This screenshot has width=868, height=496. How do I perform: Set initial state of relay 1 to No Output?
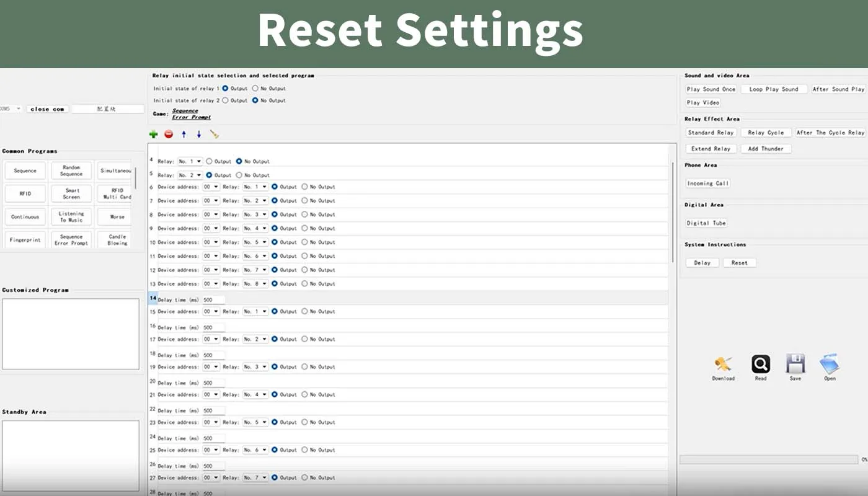(255, 89)
